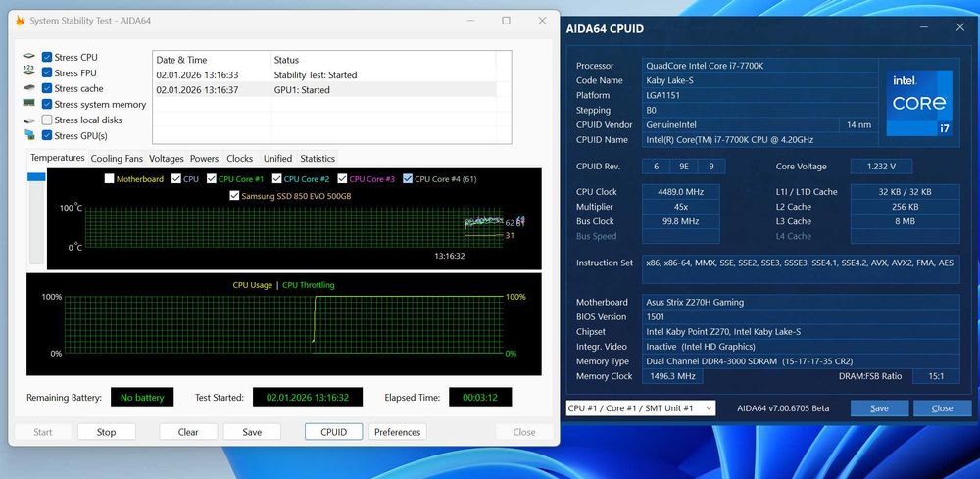This screenshot has height=479, width=980.
Task: Click the CPU Throttling legend label
Action: (308, 285)
